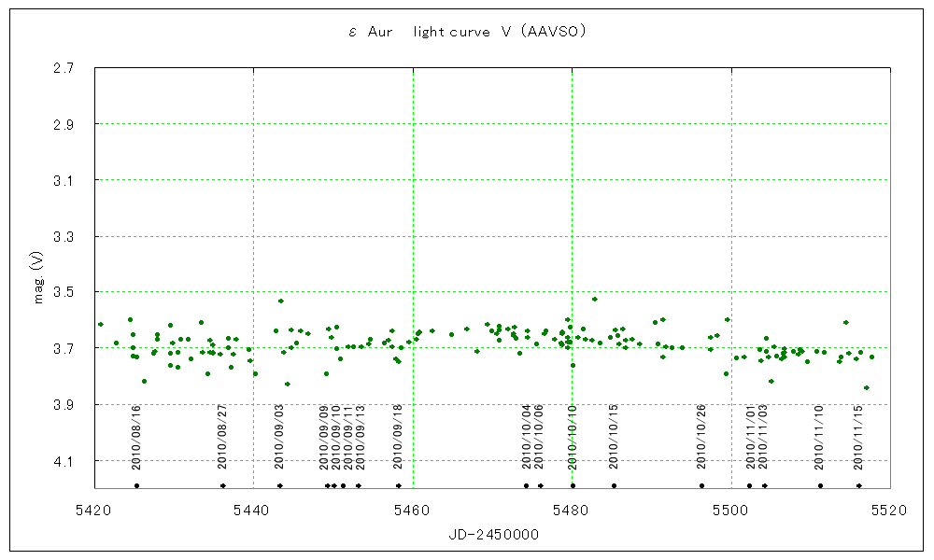Click the 2010/11/15 date label
The image size is (934, 560).
coord(859,437)
